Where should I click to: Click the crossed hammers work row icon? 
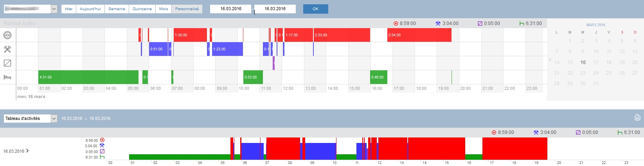coord(7,49)
